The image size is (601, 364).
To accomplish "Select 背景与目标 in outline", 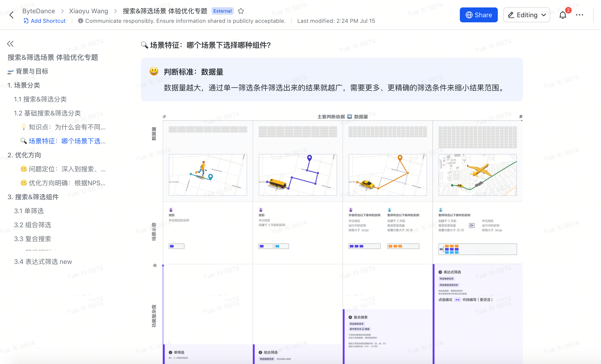I will pos(32,71).
